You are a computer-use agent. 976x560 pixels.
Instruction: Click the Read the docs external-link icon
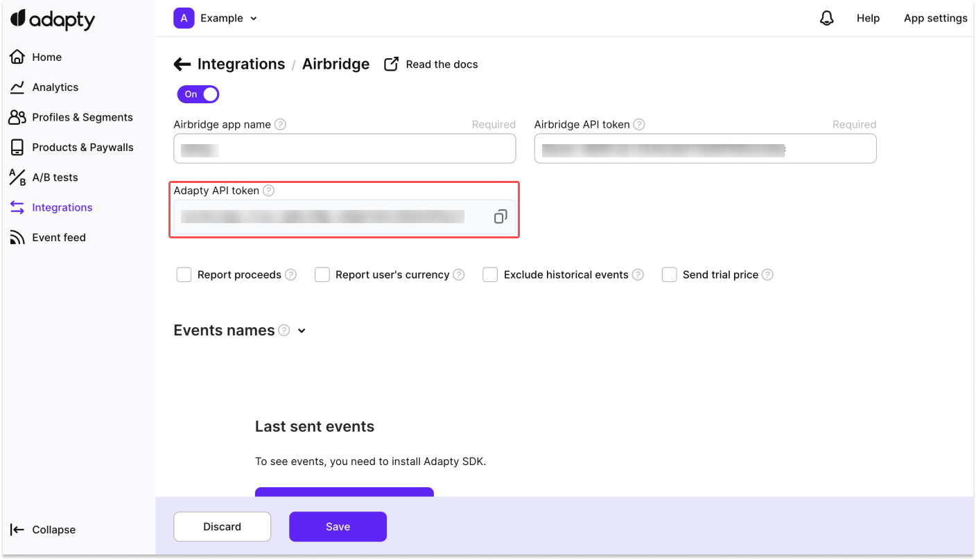pos(392,64)
